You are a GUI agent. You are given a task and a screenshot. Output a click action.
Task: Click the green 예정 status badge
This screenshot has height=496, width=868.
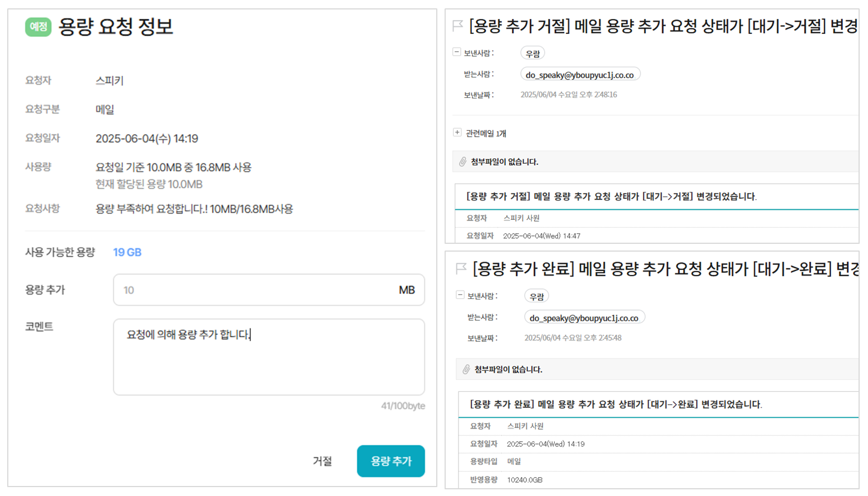(x=38, y=27)
